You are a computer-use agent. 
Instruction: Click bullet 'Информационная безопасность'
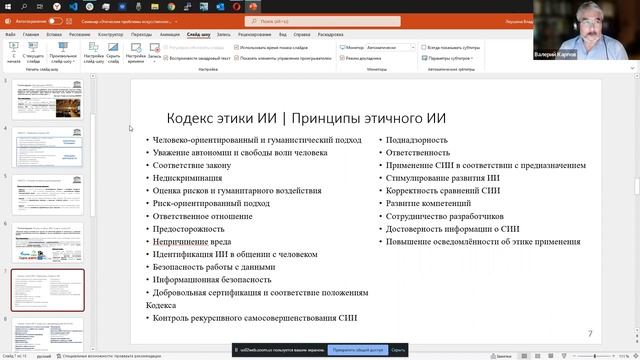[212, 280]
